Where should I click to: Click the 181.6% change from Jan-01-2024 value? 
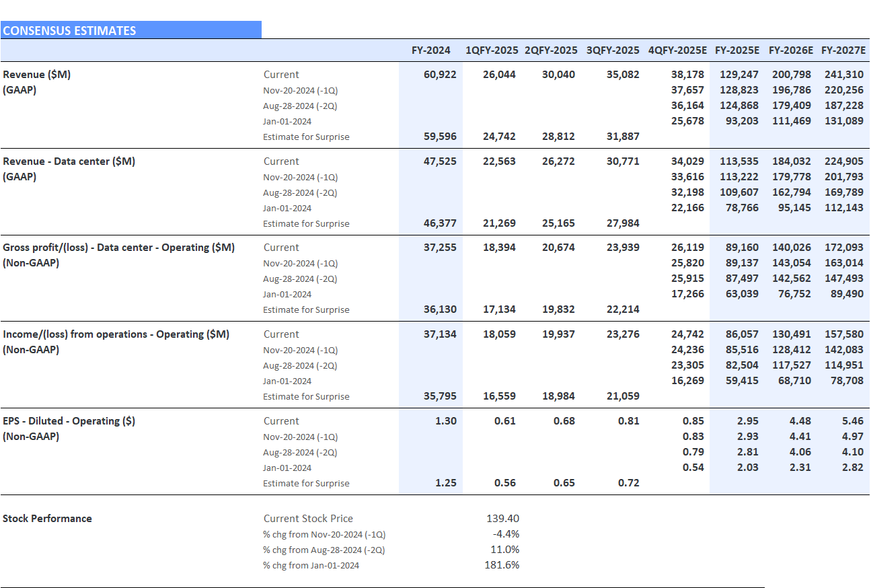click(x=502, y=565)
